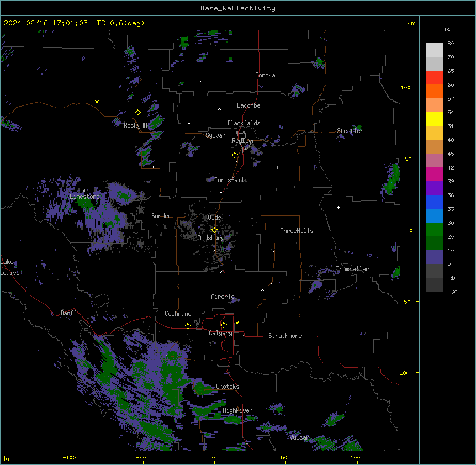The width and height of the screenshot is (476, 465).
Task: Click the Calgary city label
Action: coord(220,333)
